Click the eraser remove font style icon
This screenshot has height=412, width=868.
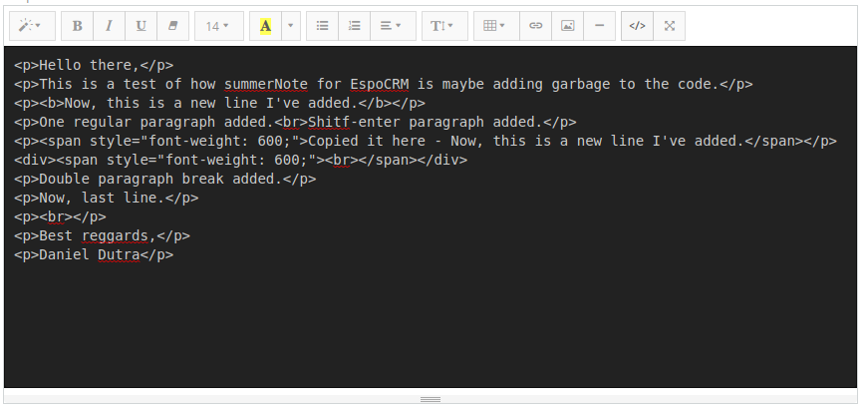pos(171,26)
